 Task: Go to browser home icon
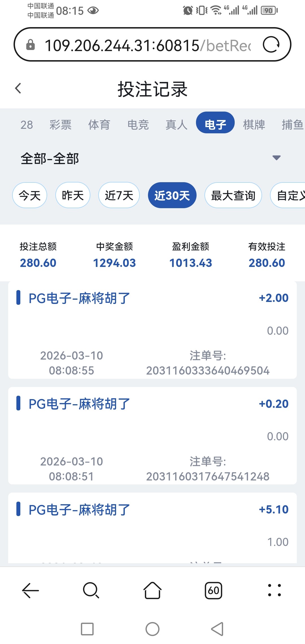(152, 590)
